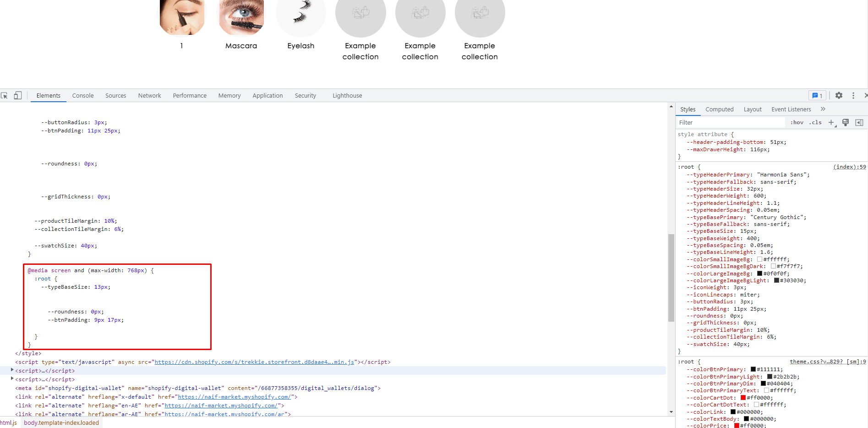Image resolution: width=868 pixels, height=428 pixels.
Task: Switch to the Console tab
Action: tap(83, 95)
